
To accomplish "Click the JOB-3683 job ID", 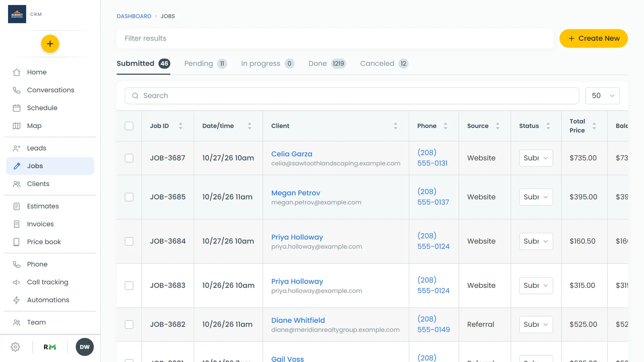I will (168, 286).
